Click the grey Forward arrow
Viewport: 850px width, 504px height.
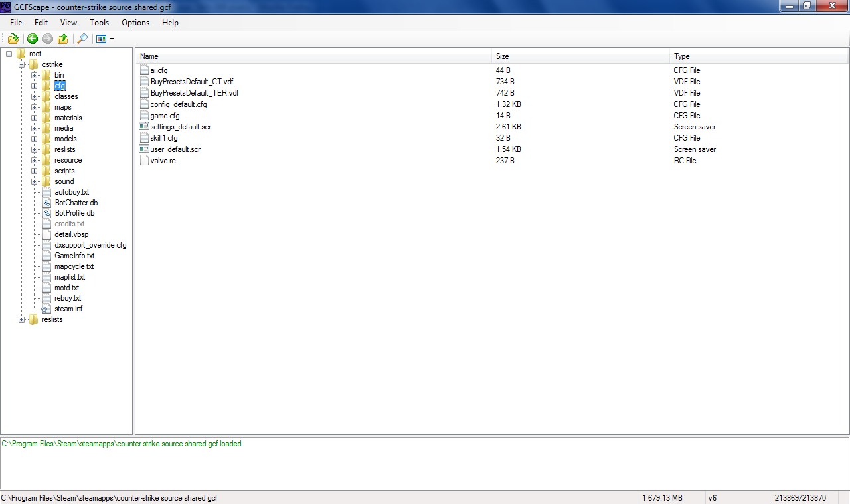pos(47,39)
